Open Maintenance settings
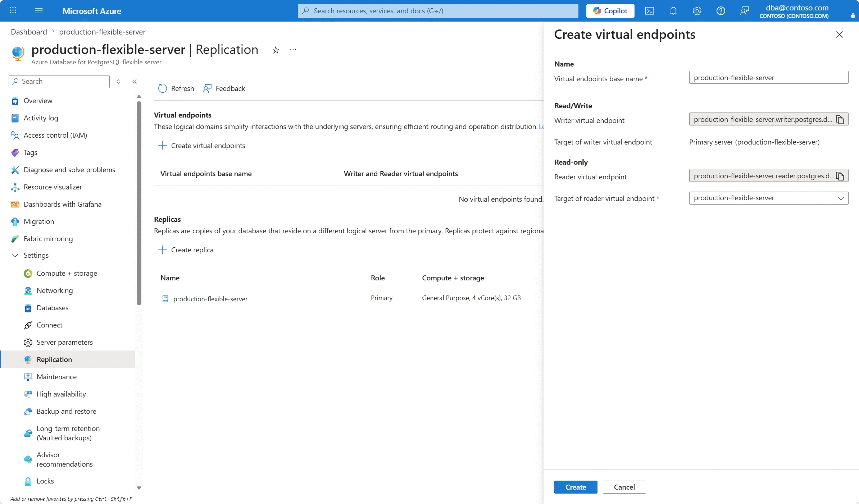859x504 pixels. 57,377
